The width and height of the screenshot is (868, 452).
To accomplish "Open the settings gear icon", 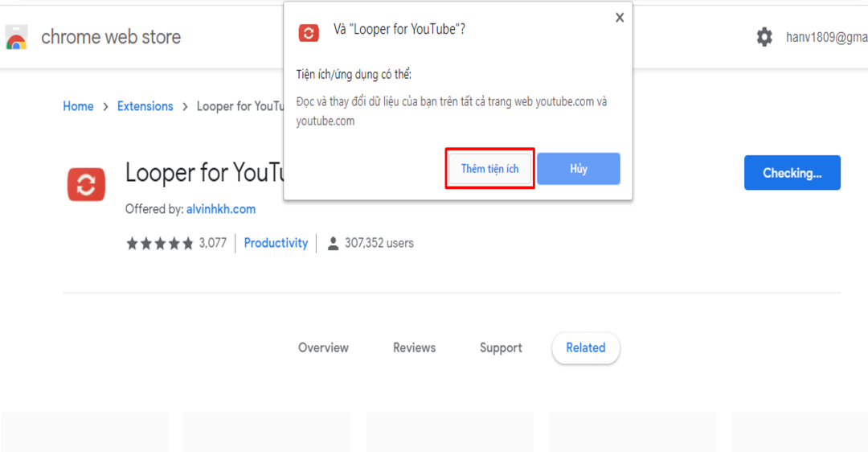I will [764, 37].
